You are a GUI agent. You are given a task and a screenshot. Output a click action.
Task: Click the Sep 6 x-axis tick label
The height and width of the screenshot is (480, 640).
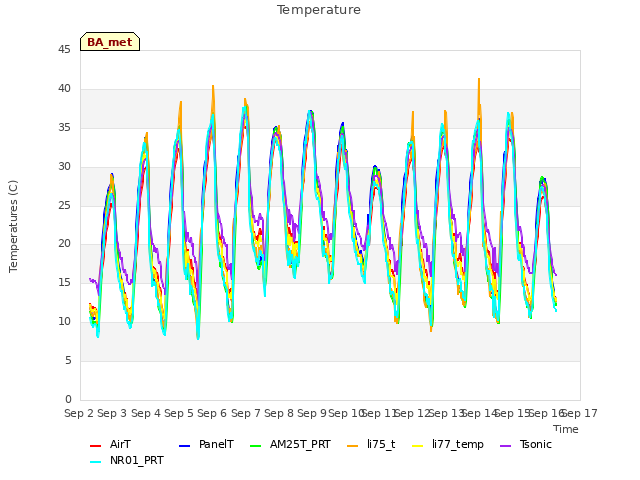(212, 413)
